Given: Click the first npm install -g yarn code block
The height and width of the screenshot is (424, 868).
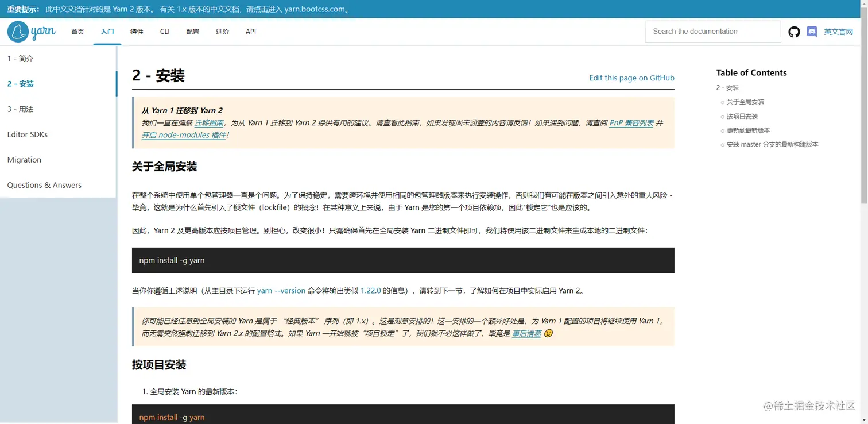Looking at the screenshot, I should [403, 260].
